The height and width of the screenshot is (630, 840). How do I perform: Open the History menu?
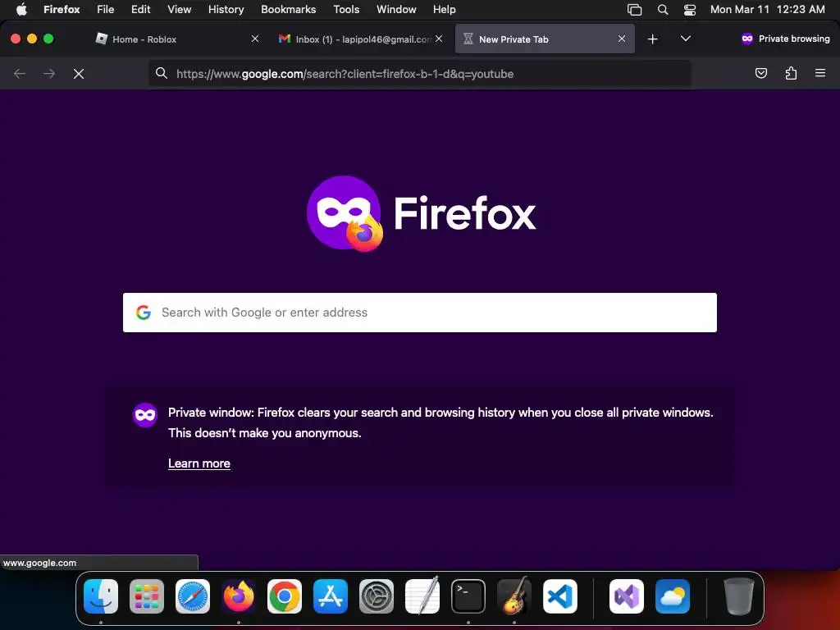[x=226, y=10]
